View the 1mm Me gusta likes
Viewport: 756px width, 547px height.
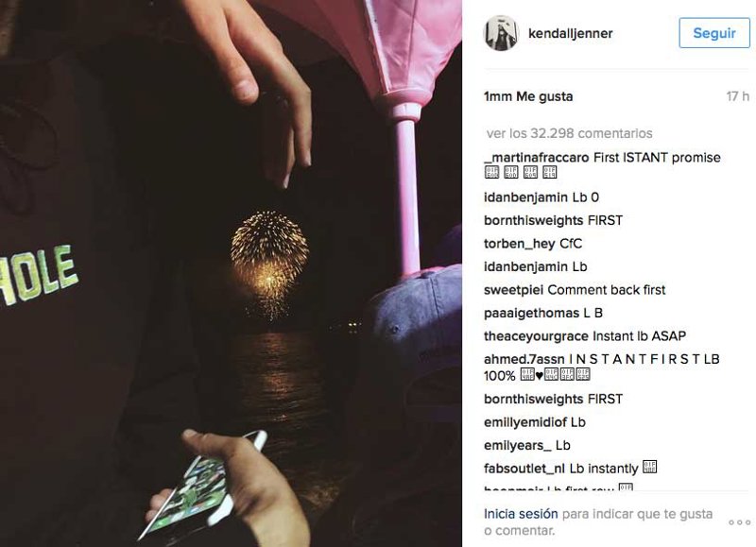point(528,96)
